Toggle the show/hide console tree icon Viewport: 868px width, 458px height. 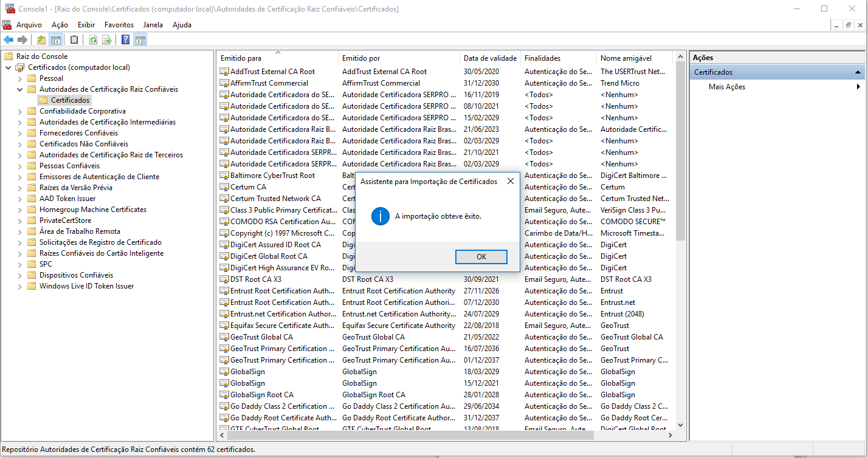55,40
